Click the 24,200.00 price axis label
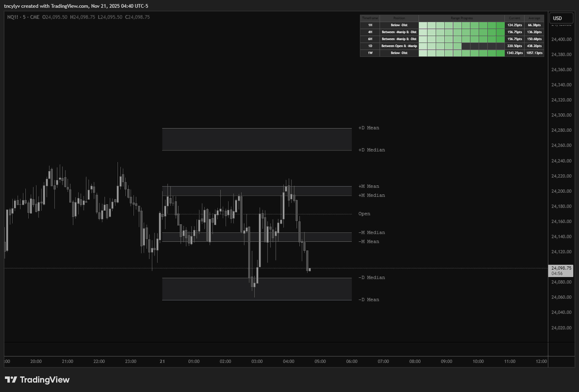Screen dimensions: 579x392 pos(561,191)
